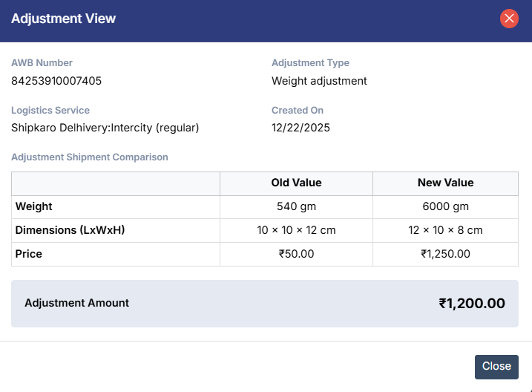Select the Weight row label
This screenshot has height=392, width=532.
[x=34, y=206]
